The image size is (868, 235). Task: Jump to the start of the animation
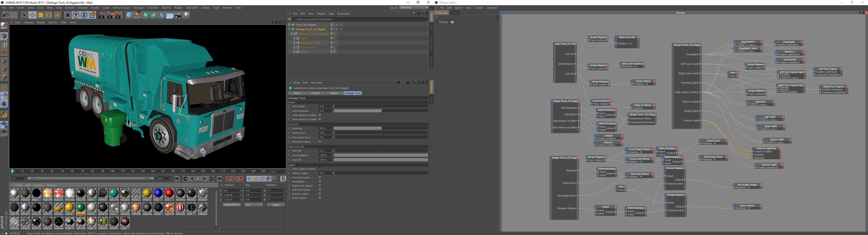click(x=177, y=179)
